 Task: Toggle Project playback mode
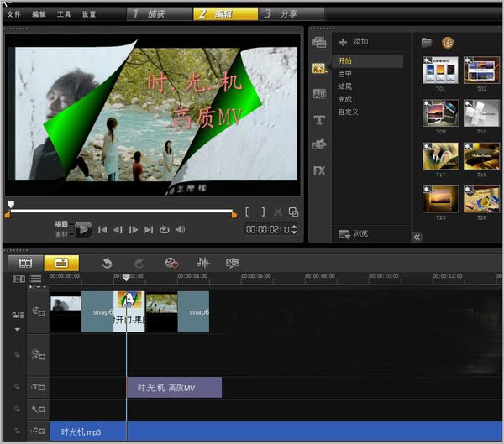(61, 224)
